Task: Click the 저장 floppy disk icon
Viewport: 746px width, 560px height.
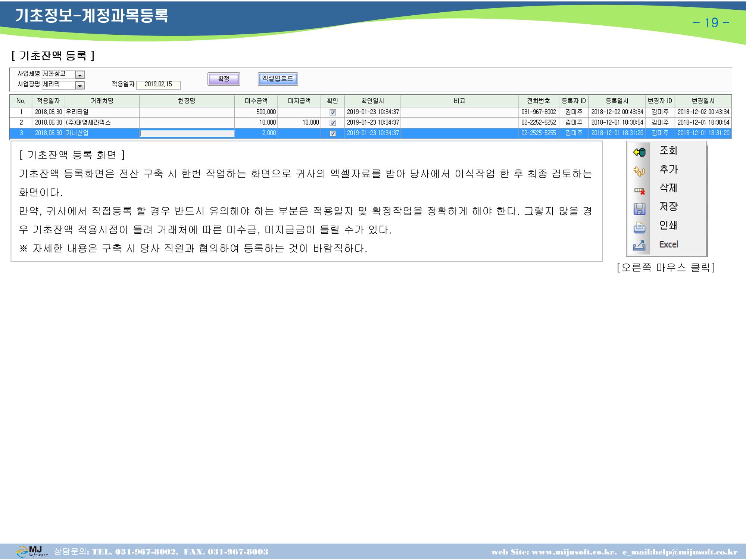Action: [639, 209]
